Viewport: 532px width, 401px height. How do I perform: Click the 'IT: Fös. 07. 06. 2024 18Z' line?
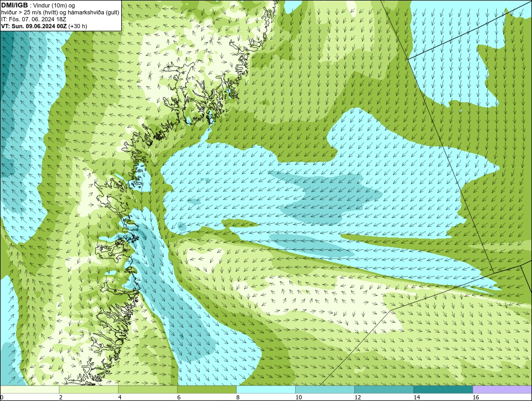click(34, 19)
